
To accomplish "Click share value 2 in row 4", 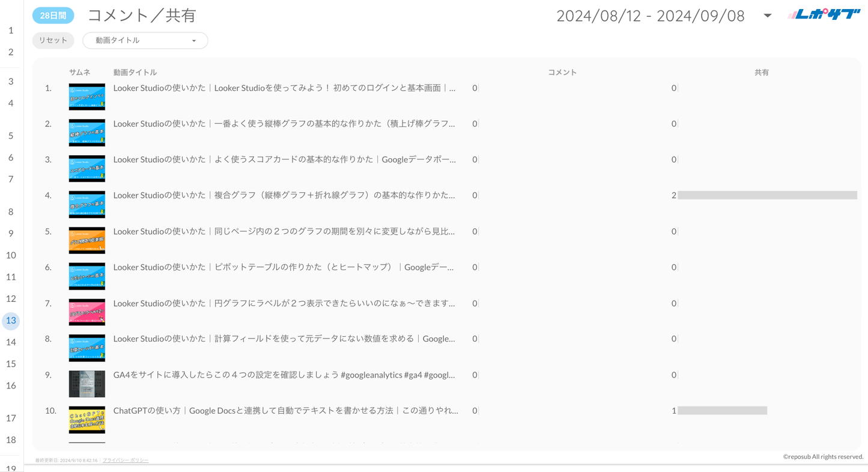I will 674,195.
